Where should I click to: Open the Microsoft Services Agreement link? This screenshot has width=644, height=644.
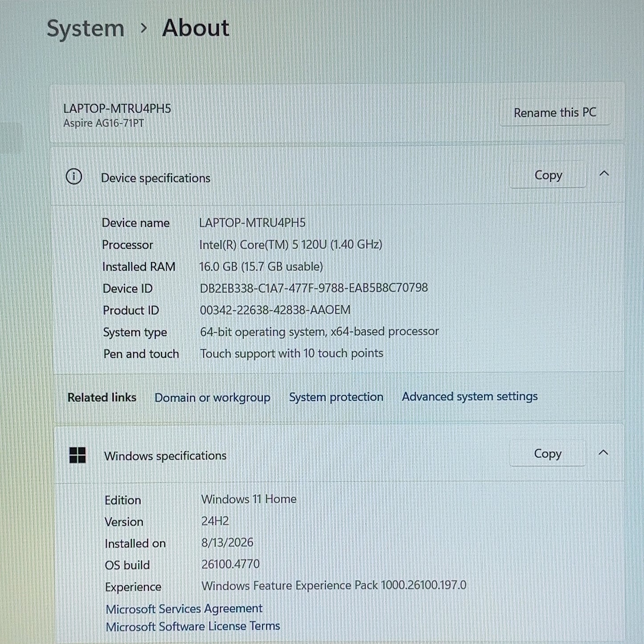pyautogui.click(x=184, y=609)
